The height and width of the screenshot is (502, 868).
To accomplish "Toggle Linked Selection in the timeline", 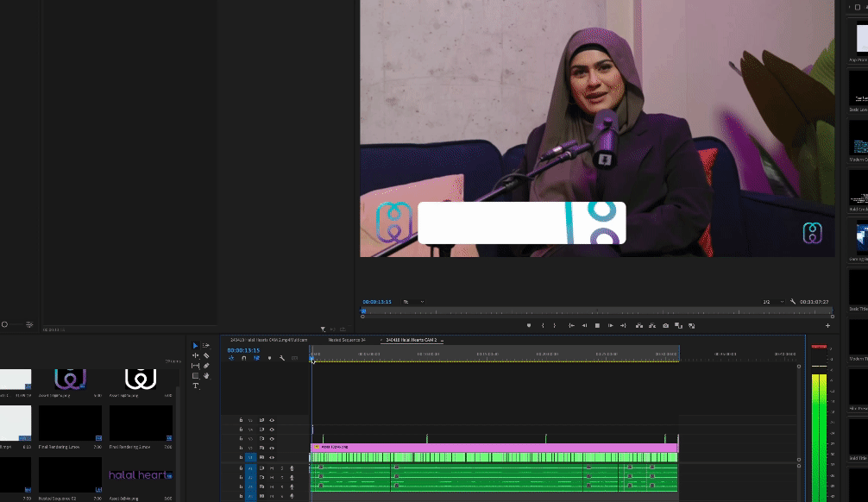I will point(256,358).
